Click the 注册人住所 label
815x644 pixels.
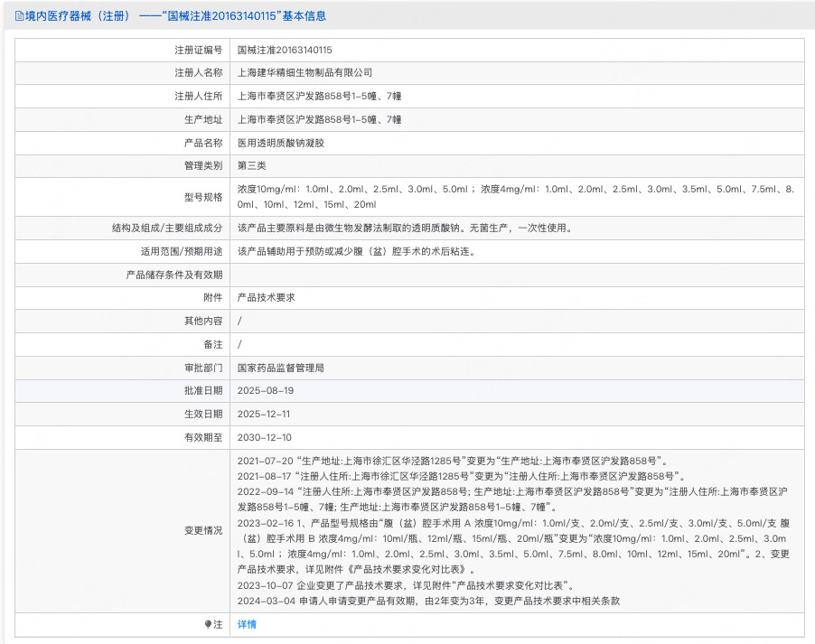(199, 96)
